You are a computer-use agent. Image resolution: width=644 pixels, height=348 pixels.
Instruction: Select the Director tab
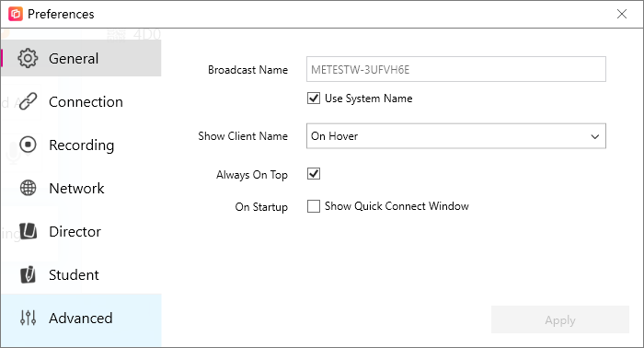pyautogui.click(x=81, y=231)
